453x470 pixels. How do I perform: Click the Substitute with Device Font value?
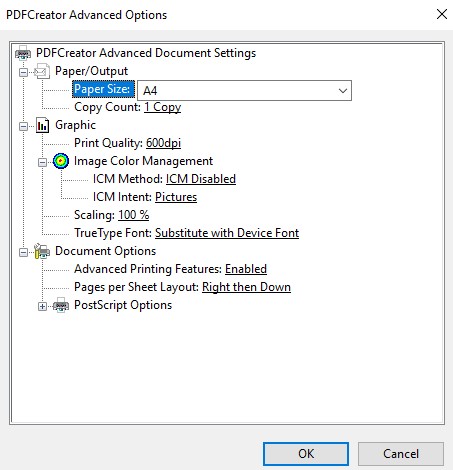(227, 233)
